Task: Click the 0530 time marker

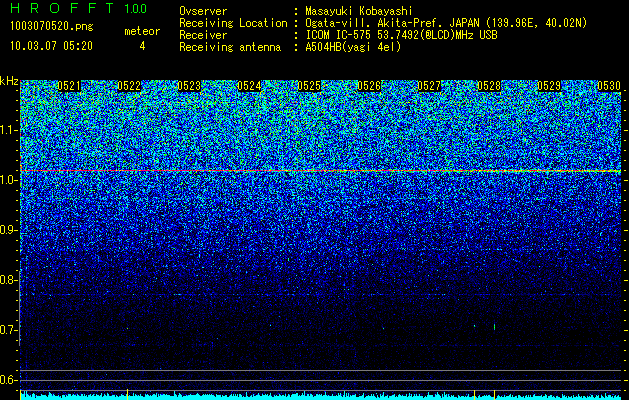Action: pyautogui.click(x=609, y=86)
